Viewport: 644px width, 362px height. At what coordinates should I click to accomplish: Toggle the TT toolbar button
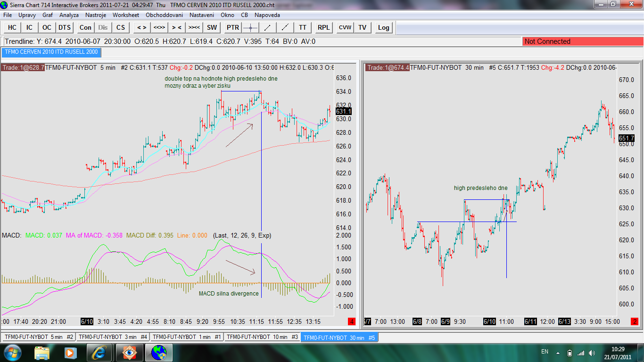[302, 27]
